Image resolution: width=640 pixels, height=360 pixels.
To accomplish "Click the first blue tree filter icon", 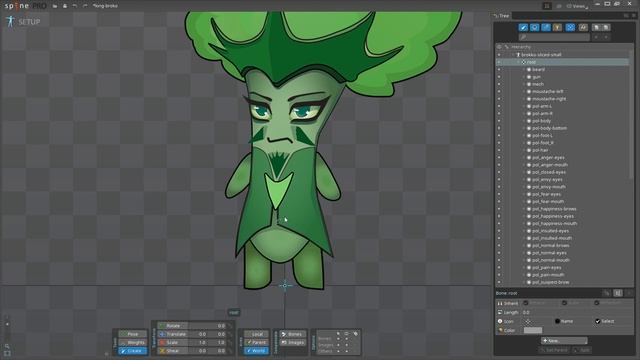I will tap(523, 27).
